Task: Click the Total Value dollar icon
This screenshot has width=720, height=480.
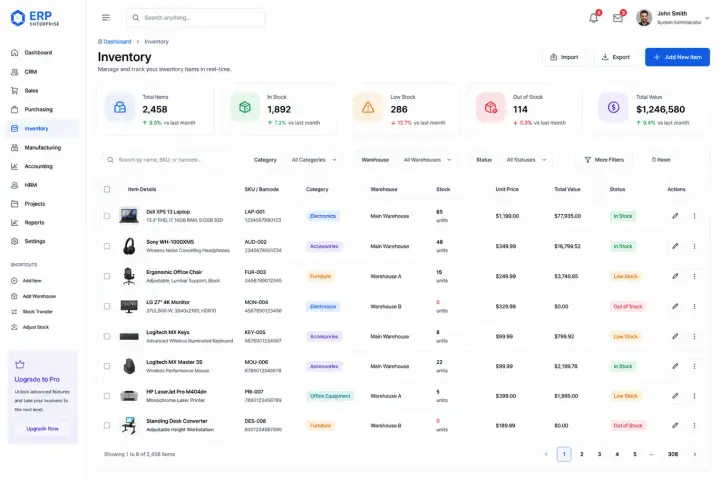Action: point(613,107)
